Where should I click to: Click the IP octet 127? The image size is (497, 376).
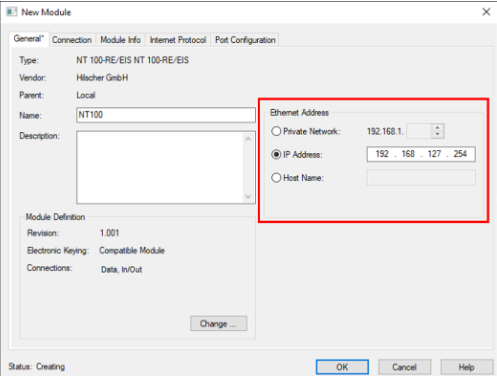[x=434, y=154]
